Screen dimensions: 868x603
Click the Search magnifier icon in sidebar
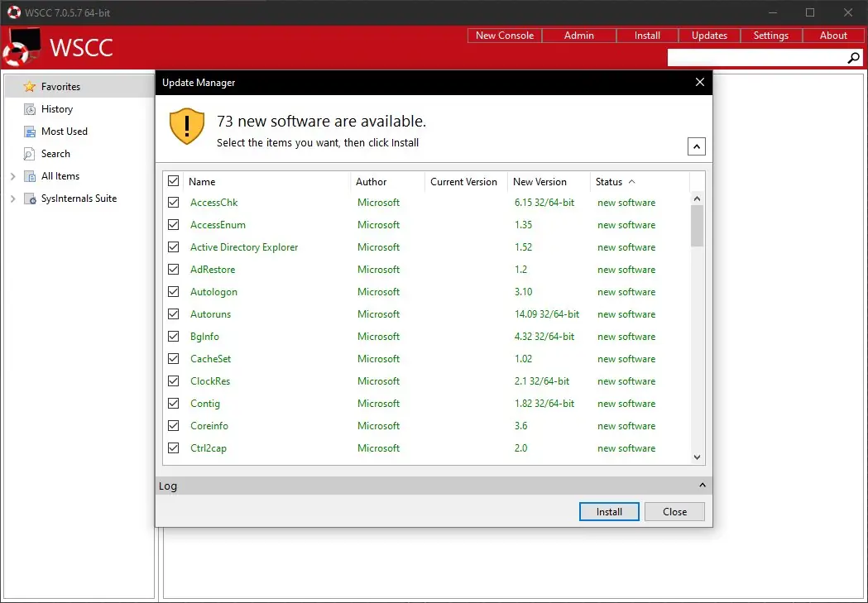pos(29,154)
